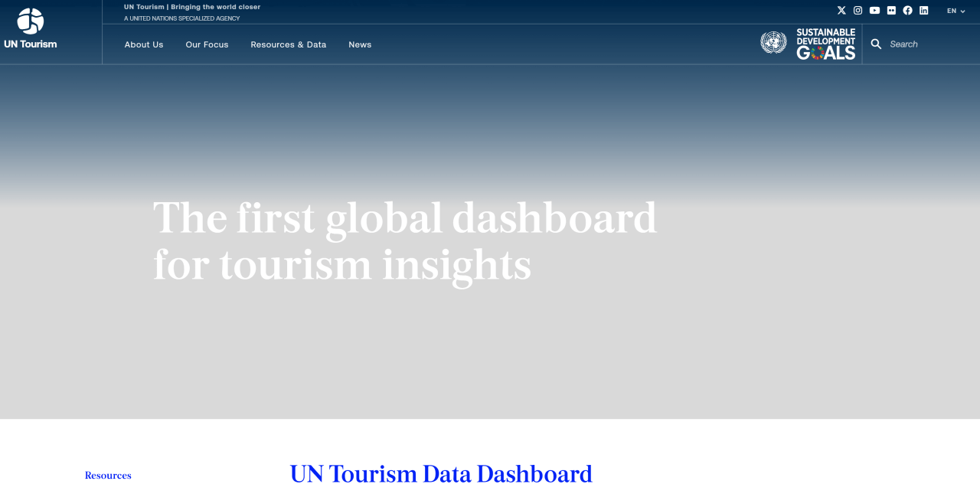Click 'UN Tourism | Bringing the world closer' text
The height and width of the screenshot is (494, 980).
coord(192,7)
